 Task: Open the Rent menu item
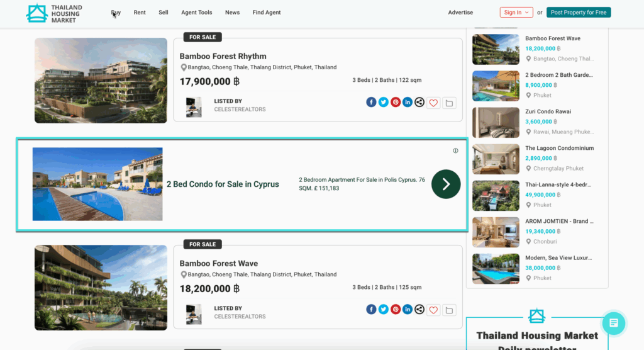140,13
